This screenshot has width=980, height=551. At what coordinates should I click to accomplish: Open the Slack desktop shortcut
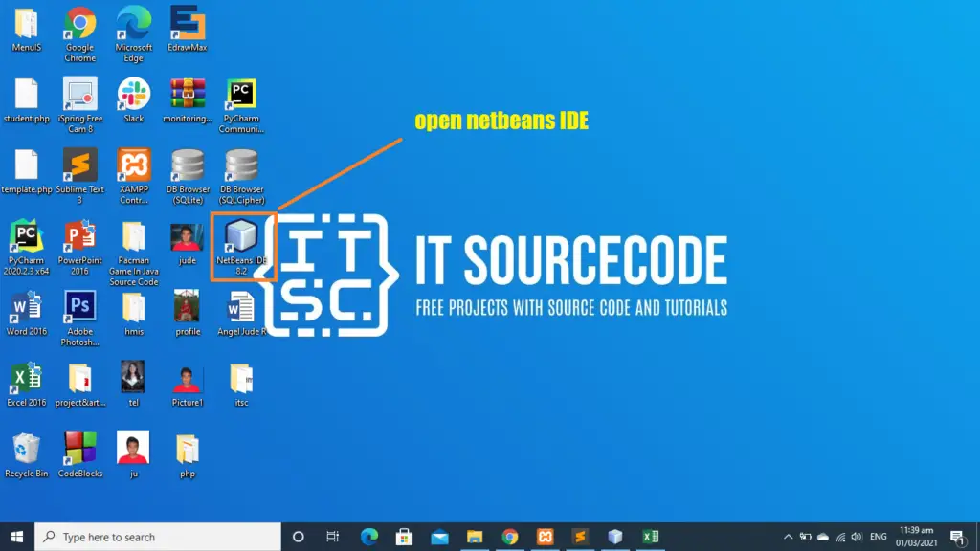pos(134,99)
